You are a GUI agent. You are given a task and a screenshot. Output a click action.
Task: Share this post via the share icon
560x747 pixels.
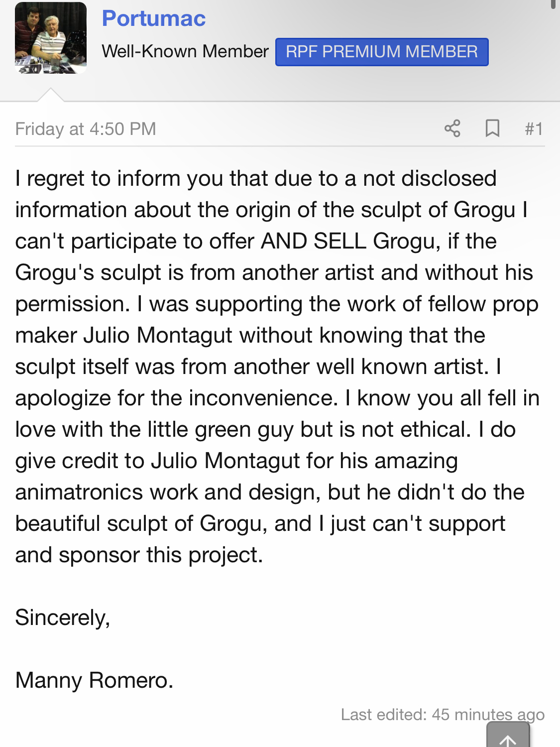pos(452,128)
